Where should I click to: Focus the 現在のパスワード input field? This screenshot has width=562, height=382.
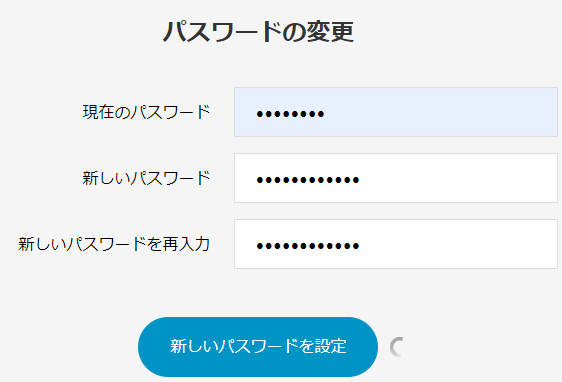(x=396, y=112)
